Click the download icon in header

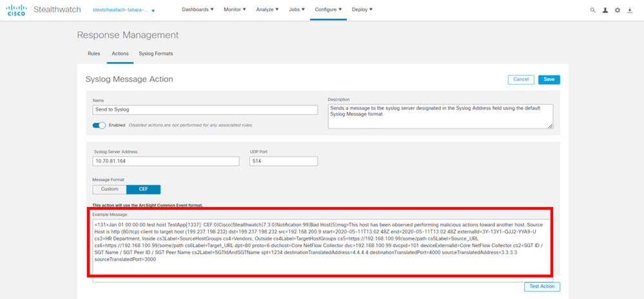point(630,10)
